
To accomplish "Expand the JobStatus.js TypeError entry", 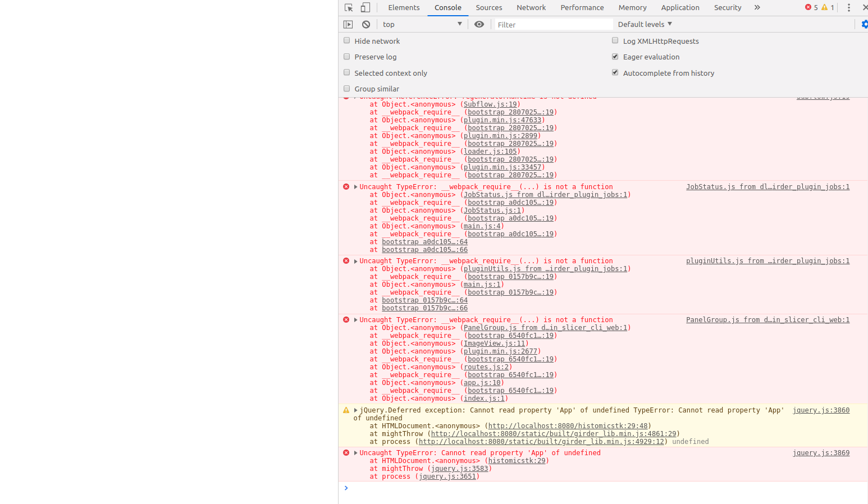I will coord(356,187).
